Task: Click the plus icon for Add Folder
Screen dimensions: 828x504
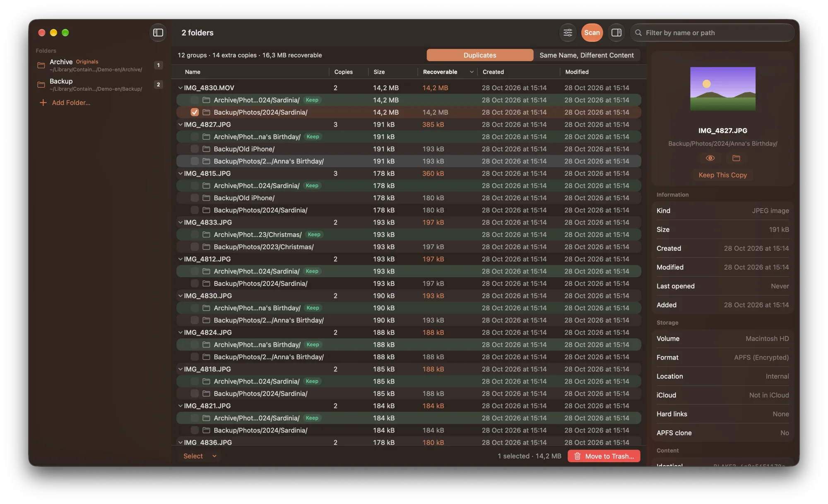Action: tap(43, 103)
